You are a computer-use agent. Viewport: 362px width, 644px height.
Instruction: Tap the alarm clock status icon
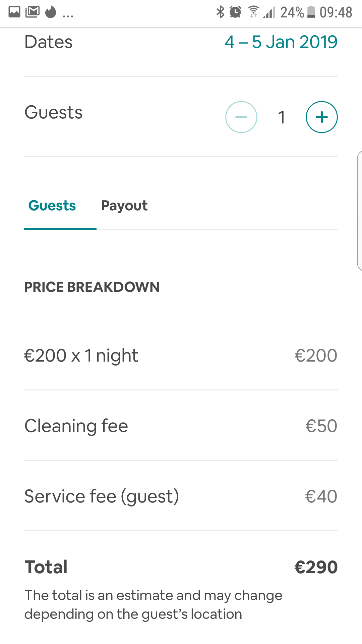235,12
